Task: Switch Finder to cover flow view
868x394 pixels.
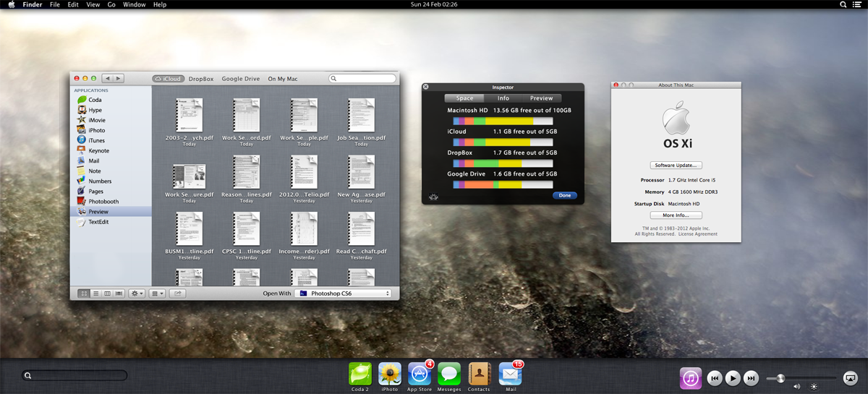Action: (119, 294)
